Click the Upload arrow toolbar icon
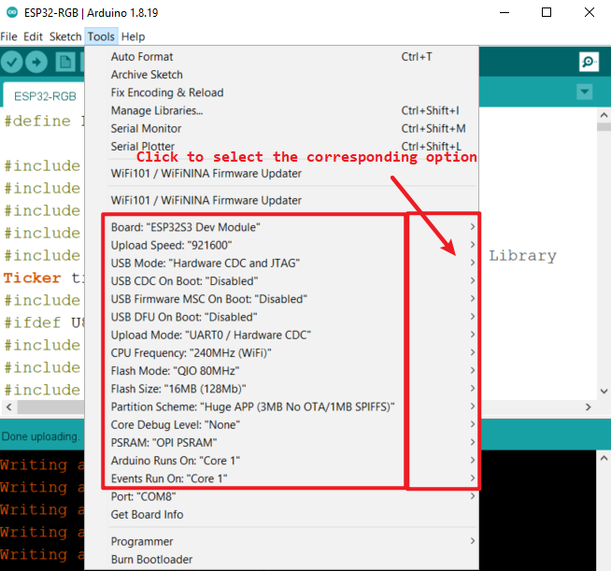Viewport: 611px width, 571px height. click(x=37, y=62)
